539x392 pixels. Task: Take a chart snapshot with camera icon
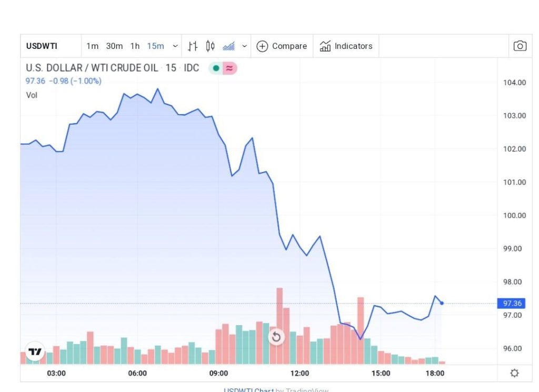click(520, 46)
